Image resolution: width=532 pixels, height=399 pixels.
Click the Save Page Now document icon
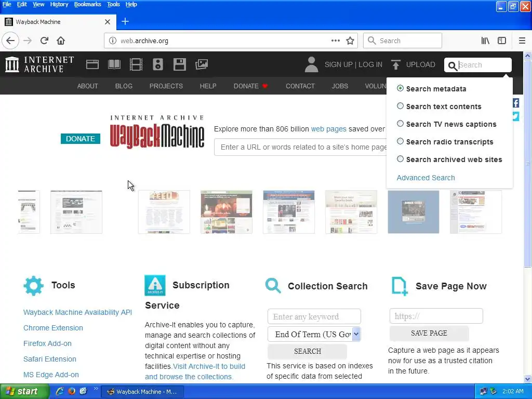[400, 286]
